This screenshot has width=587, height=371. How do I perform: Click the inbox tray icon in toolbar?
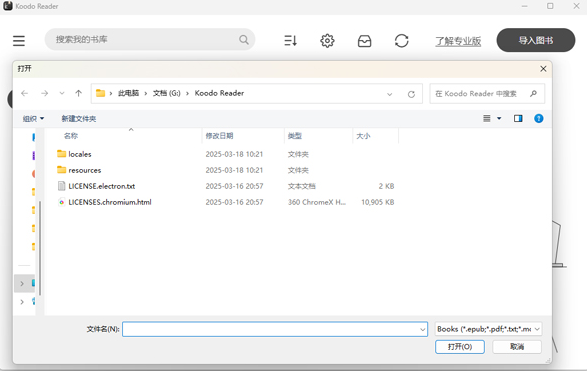[364, 41]
